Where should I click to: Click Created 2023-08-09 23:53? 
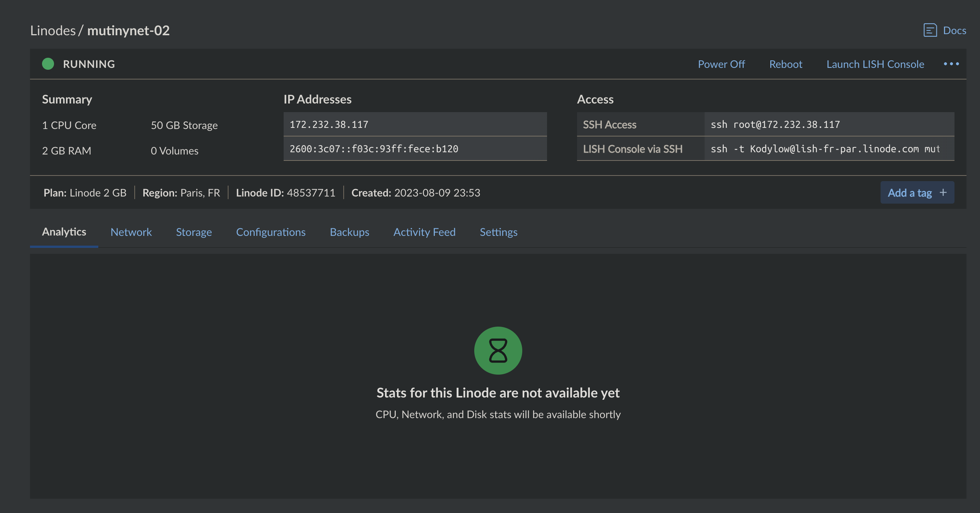415,192
